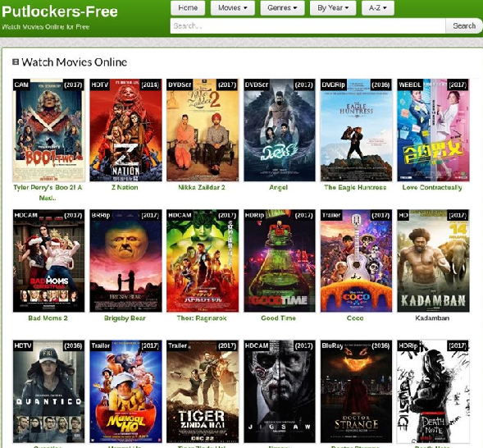Open the Coco movie poster

coord(356,261)
